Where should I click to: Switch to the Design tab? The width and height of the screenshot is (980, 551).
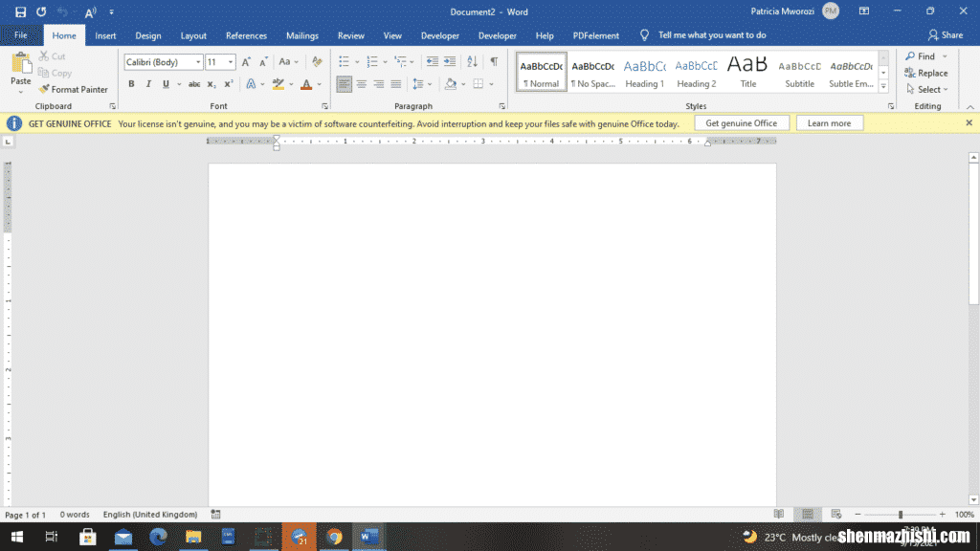point(148,35)
